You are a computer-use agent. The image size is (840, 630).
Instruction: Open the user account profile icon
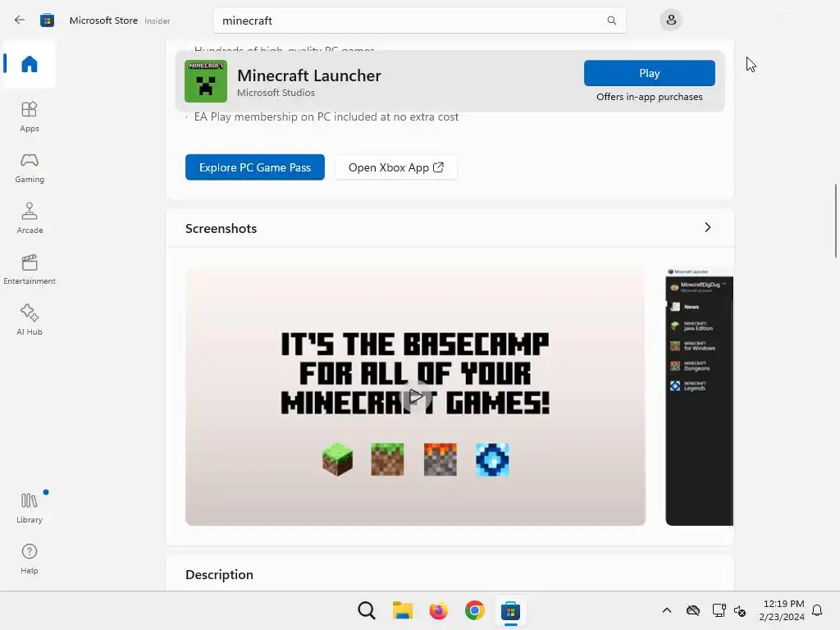(x=671, y=21)
